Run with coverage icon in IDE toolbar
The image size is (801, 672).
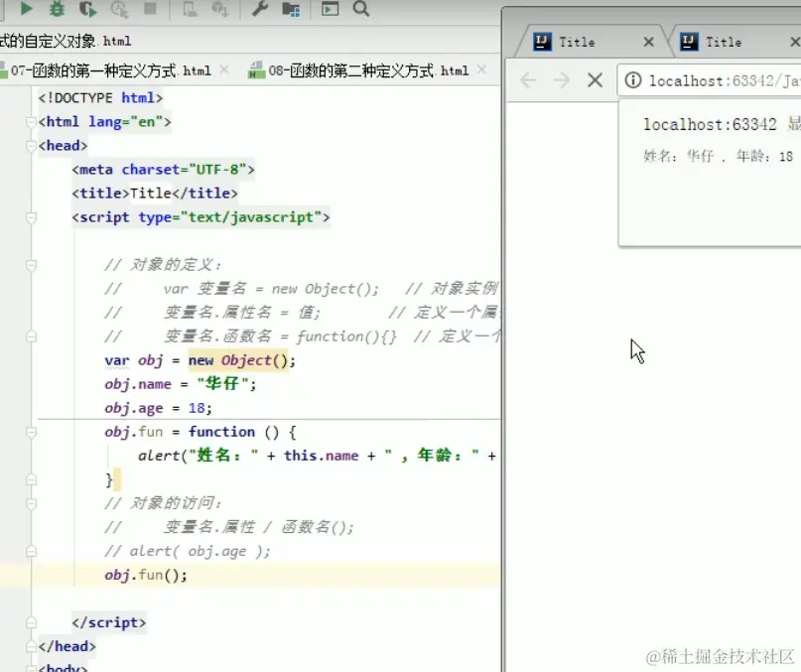88,9
